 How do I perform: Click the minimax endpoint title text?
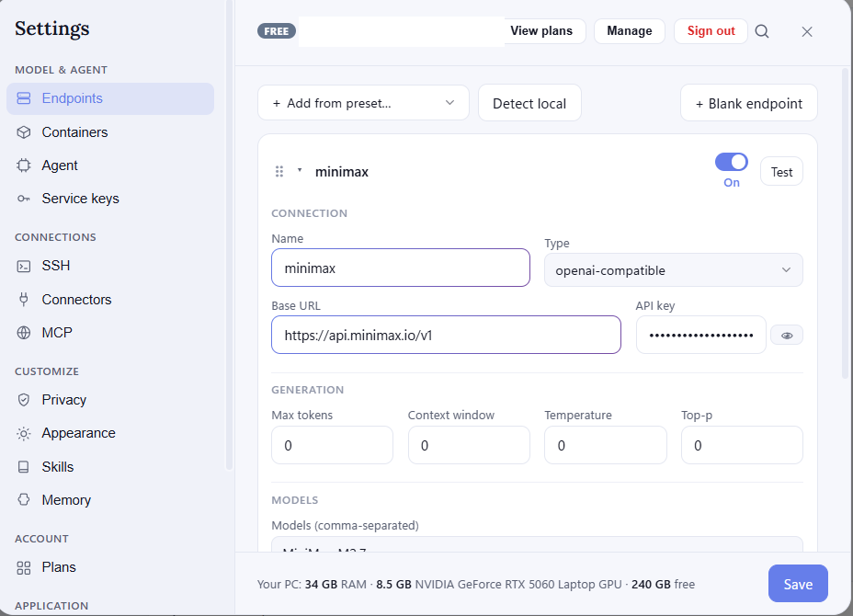[342, 172]
